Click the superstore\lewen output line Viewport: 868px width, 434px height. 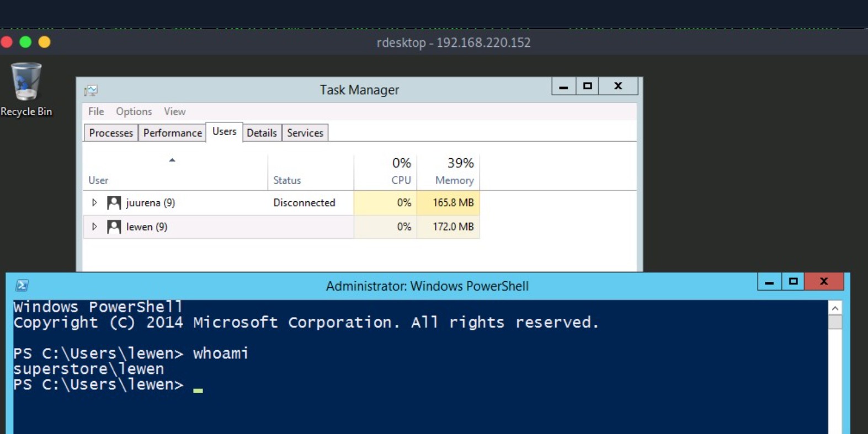coord(89,369)
